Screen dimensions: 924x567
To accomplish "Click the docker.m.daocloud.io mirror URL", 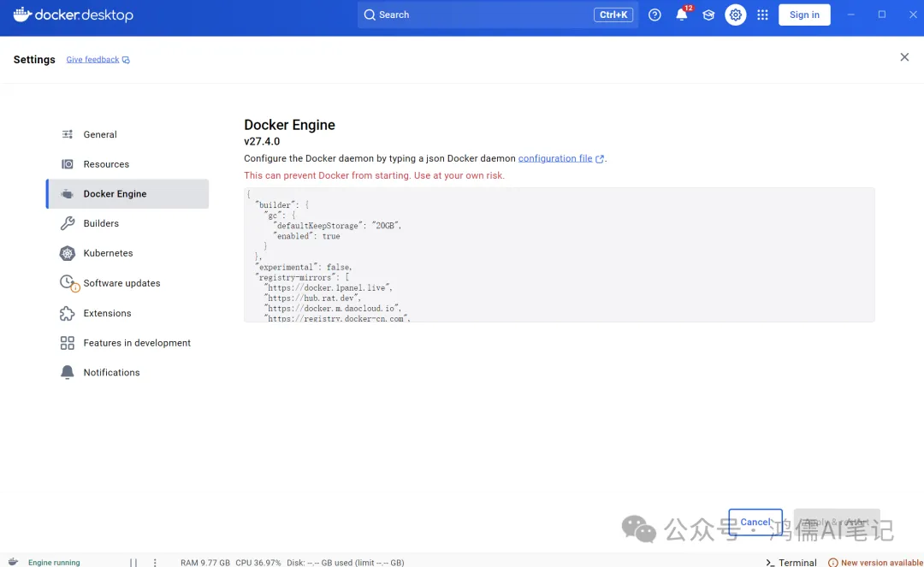I will pos(333,309).
